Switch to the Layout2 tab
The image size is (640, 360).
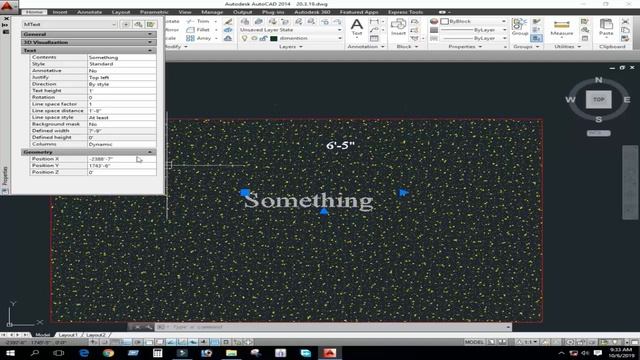96,335
